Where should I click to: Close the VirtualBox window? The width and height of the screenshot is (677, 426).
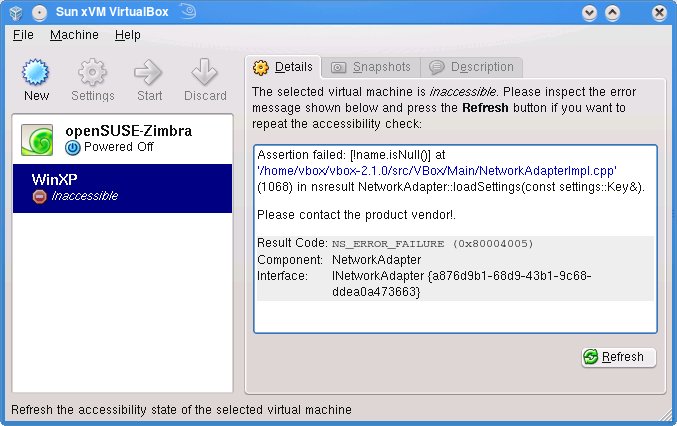click(659, 13)
